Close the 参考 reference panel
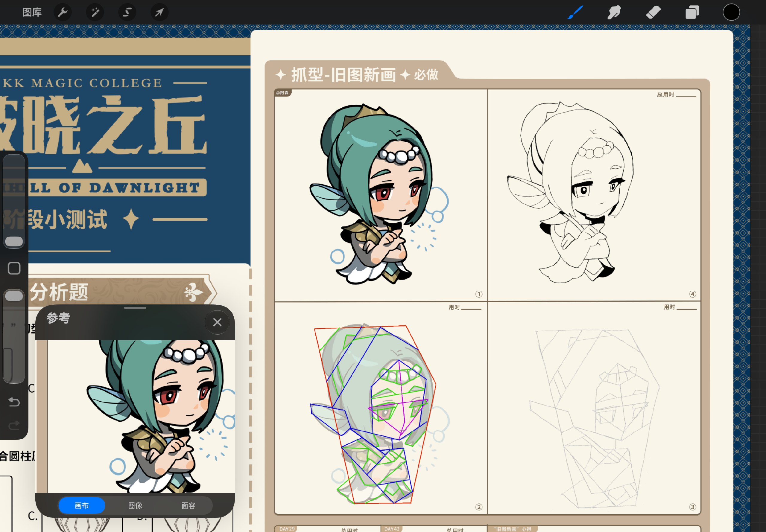Screen dimensions: 766x532 pos(217,322)
